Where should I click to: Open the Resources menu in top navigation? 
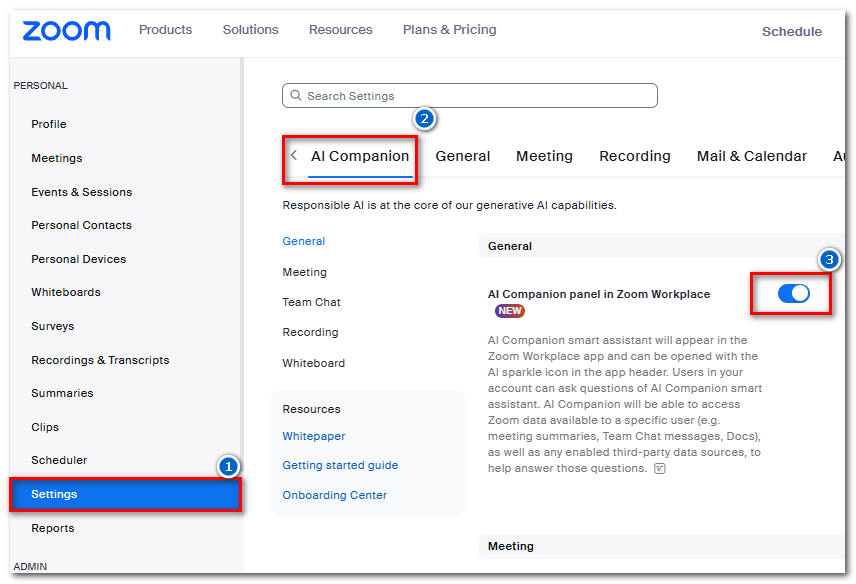click(341, 29)
